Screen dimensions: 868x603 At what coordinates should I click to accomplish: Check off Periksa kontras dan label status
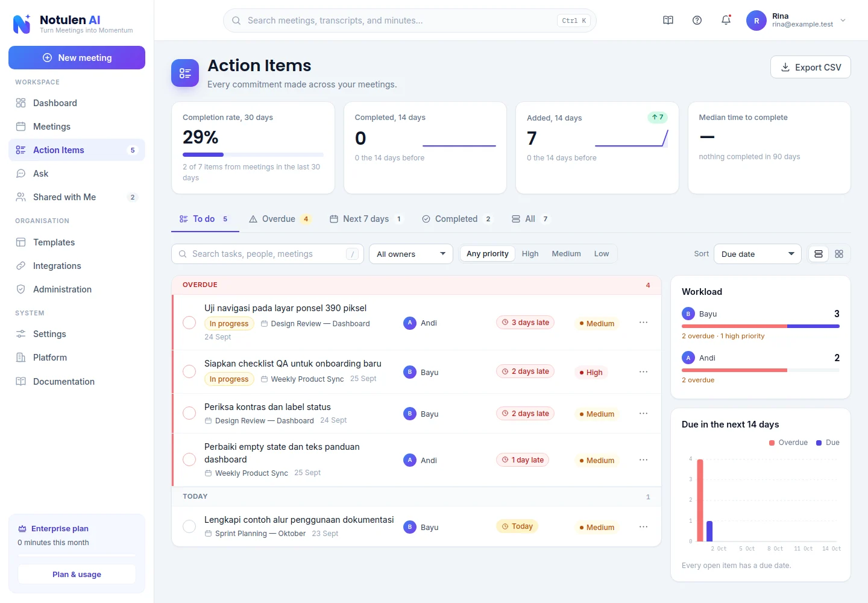pyautogui.click(x=189, y=413)
